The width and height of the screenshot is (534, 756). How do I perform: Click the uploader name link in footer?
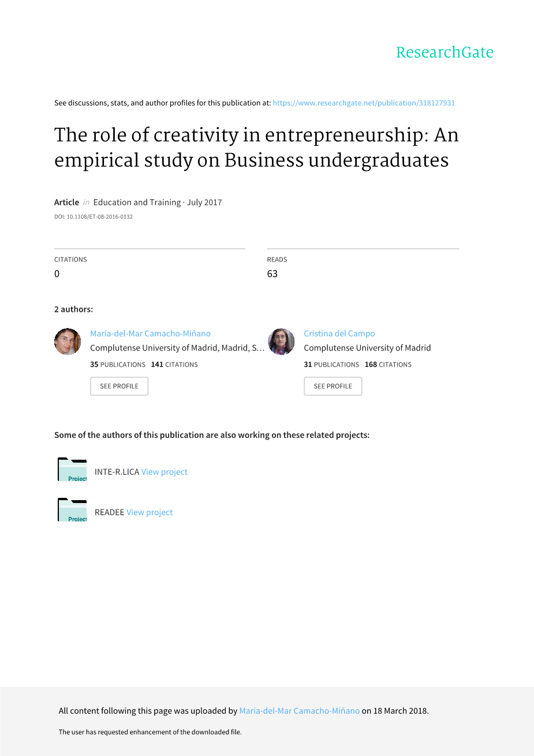[299, 711]
